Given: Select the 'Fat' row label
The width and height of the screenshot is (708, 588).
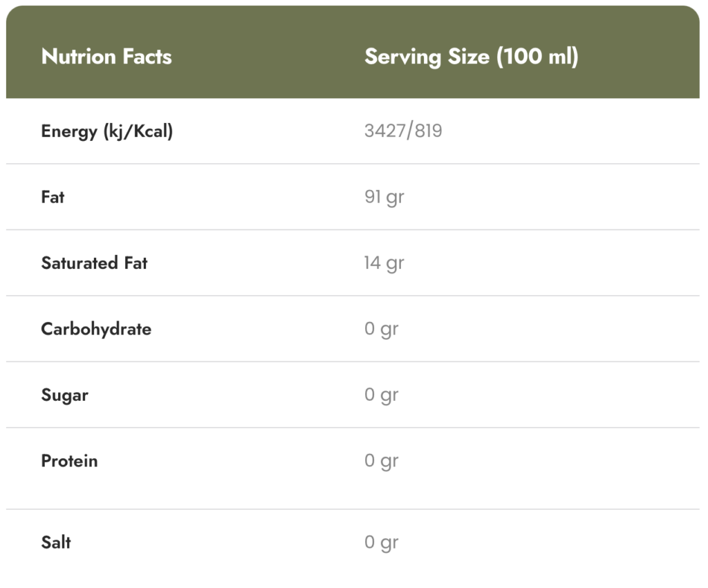Looking at the screenshot, I should tap(53, 197).
